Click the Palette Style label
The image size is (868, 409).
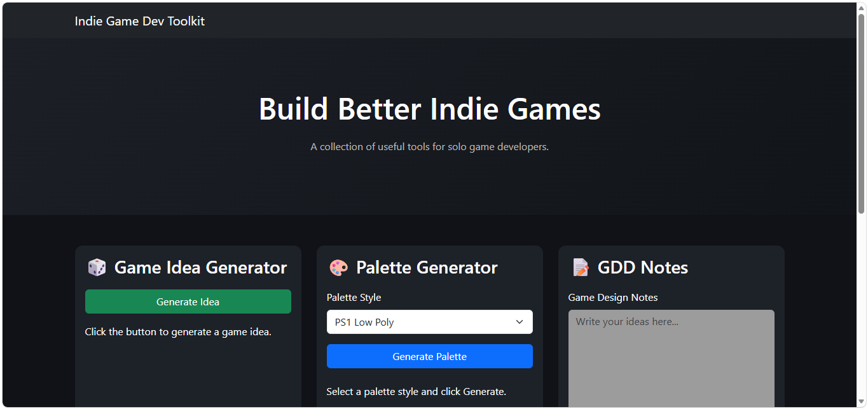point(354,297)
